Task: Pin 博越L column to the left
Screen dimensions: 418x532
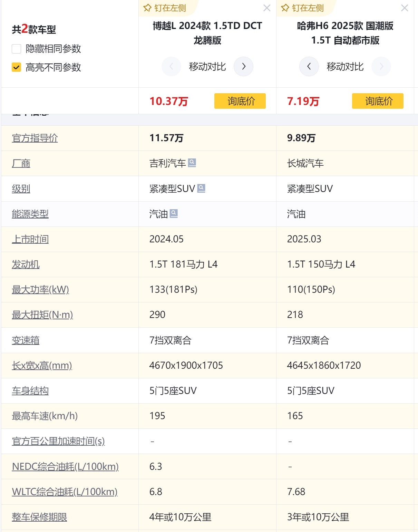Action: pos(165,8)
